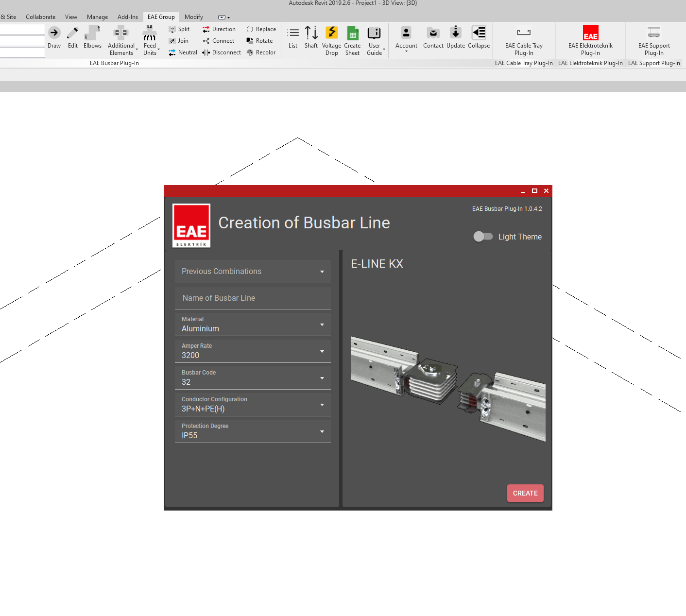Collapse the ribbon panel
Screen dimensions: 686x616
click(479, 37)
